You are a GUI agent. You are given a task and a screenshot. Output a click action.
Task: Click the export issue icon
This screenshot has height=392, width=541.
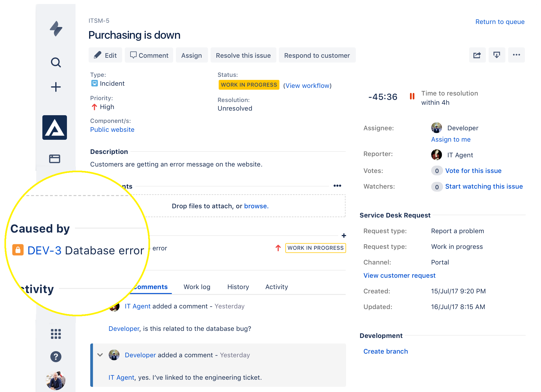(497, 55)
